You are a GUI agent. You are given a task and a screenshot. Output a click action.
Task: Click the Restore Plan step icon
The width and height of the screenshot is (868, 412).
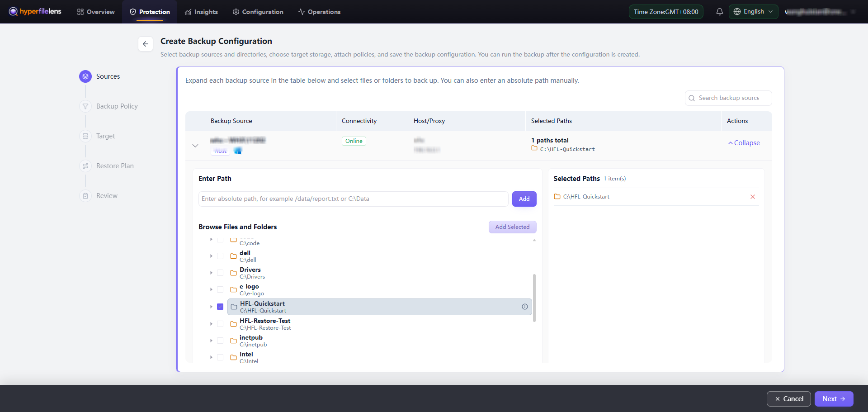coord(85,166)
